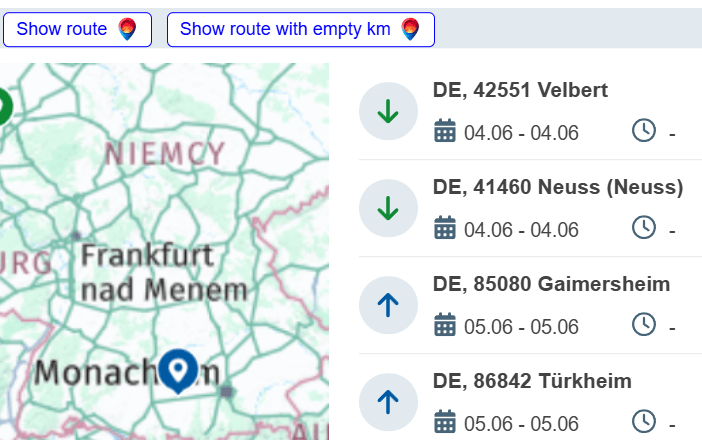This screenshot has height=440, width=702.
Task: Click the clock icon in Neuss row
Action: pyautogui.click(x=644, y=227)
